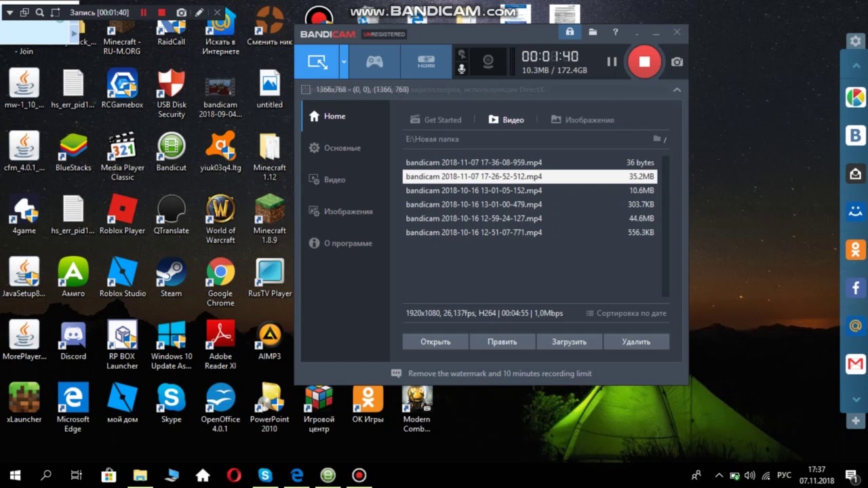Select screen recording mode in Bandicam

pos(317,62)
